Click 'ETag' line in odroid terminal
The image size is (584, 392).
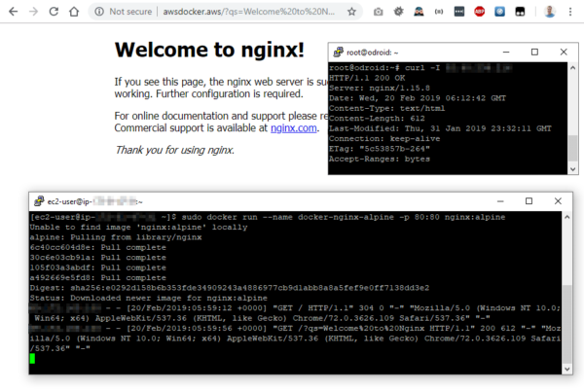pos(380,149)
